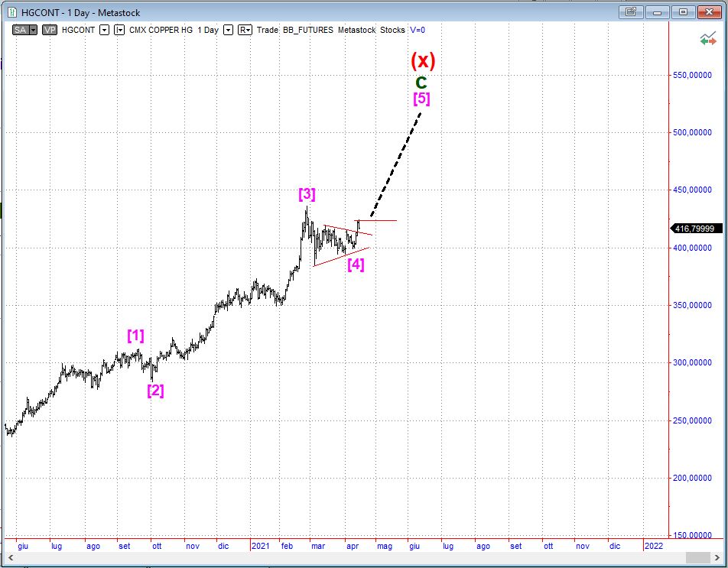Click the BB_FUTURES text
The image size is (728, 568).
click(308, 30)
